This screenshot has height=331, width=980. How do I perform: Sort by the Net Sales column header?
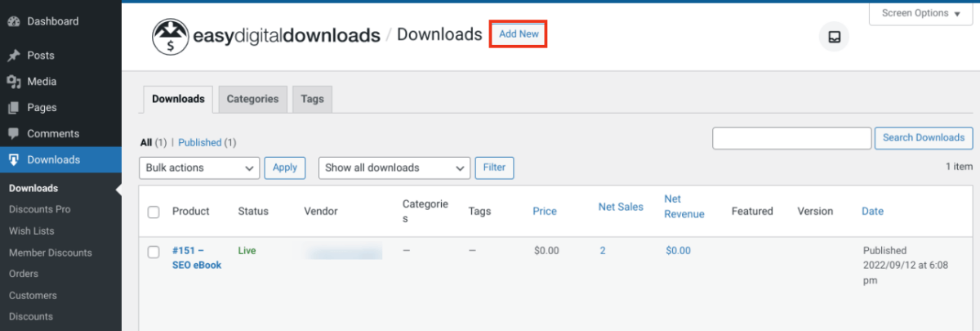click(621, 208)
